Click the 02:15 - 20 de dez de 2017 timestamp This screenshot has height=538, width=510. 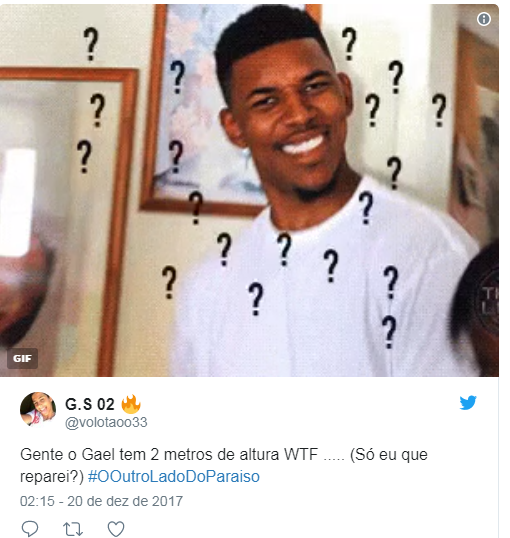101,501
